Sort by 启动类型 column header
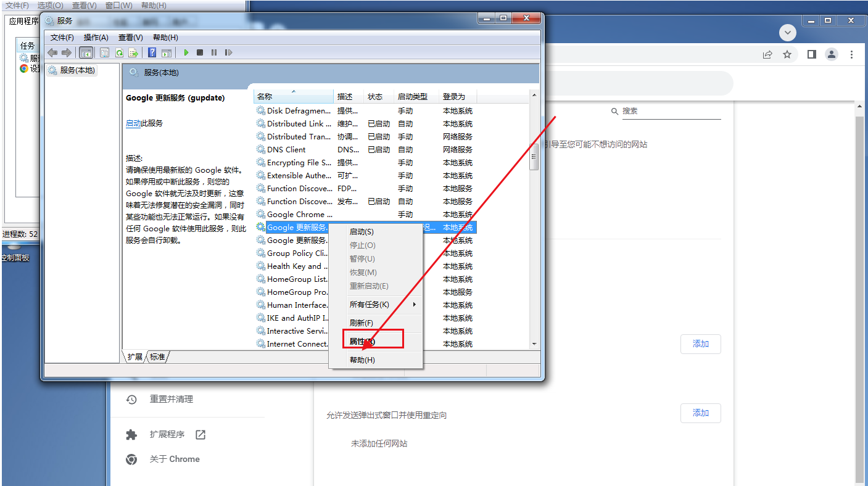 [417, 97]
